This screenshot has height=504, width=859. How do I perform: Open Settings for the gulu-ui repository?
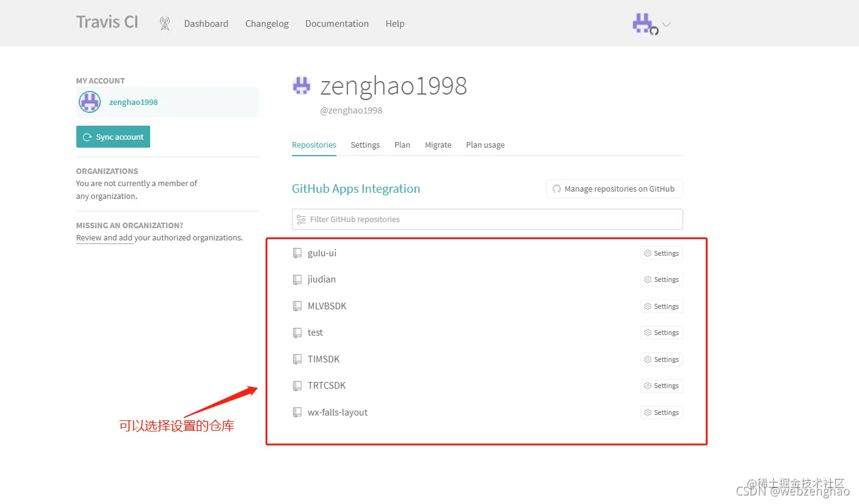(662, 253)
